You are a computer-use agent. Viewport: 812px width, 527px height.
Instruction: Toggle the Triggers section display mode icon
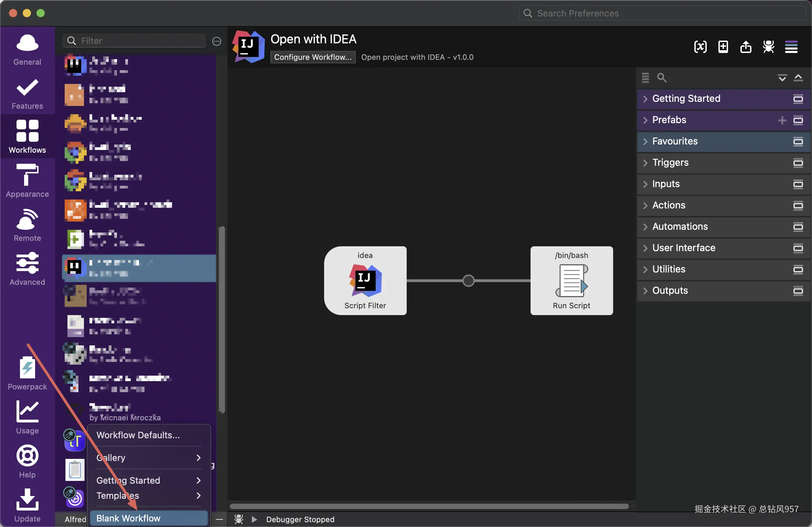[x=798, y=163]
